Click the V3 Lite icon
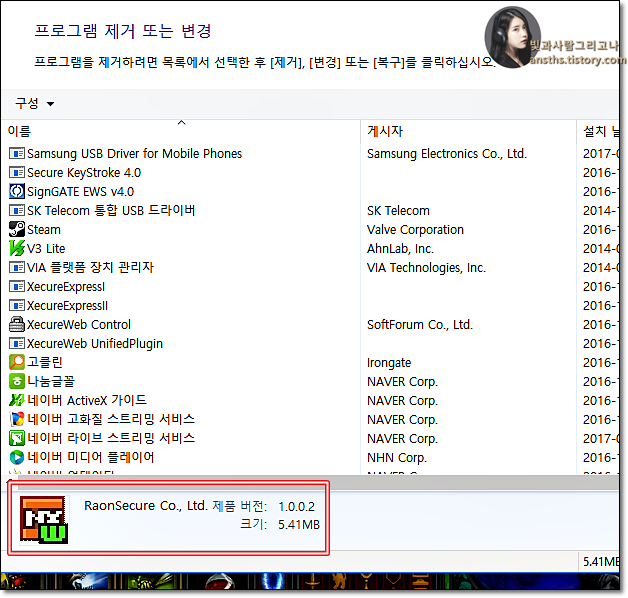This screenshot has width=628, height=598. (x=17, y=248)
